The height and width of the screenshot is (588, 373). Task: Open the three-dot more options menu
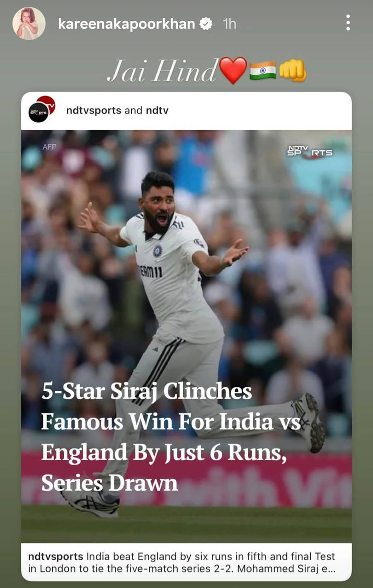348,23
